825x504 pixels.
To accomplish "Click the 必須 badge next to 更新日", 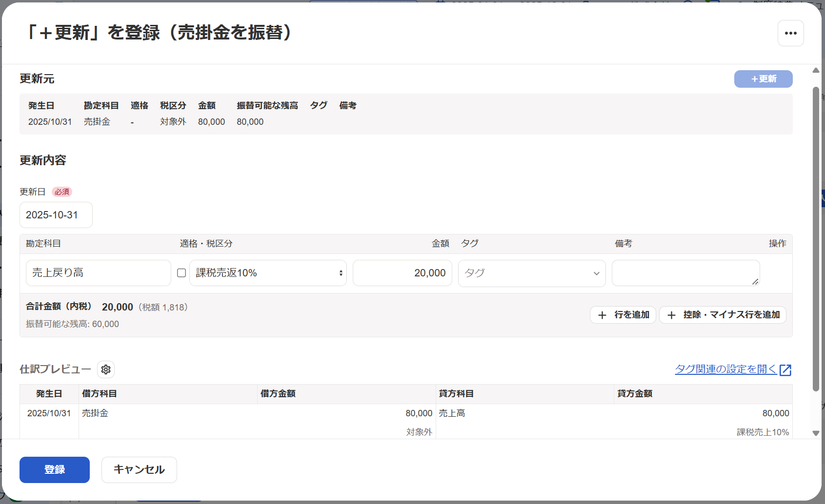I will click(x=62, y=192).
